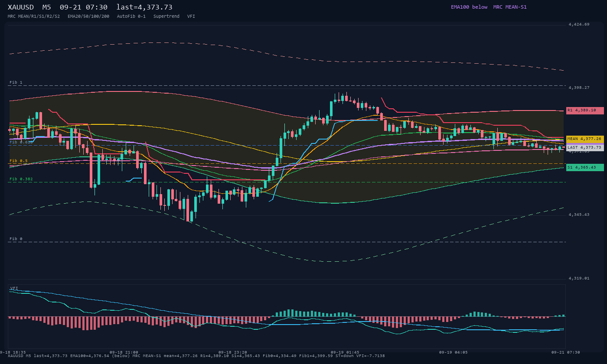This screenshot has width=607, height=364.
Task: Click the 4,424.69 price axis label
Action: coord(579,24)
